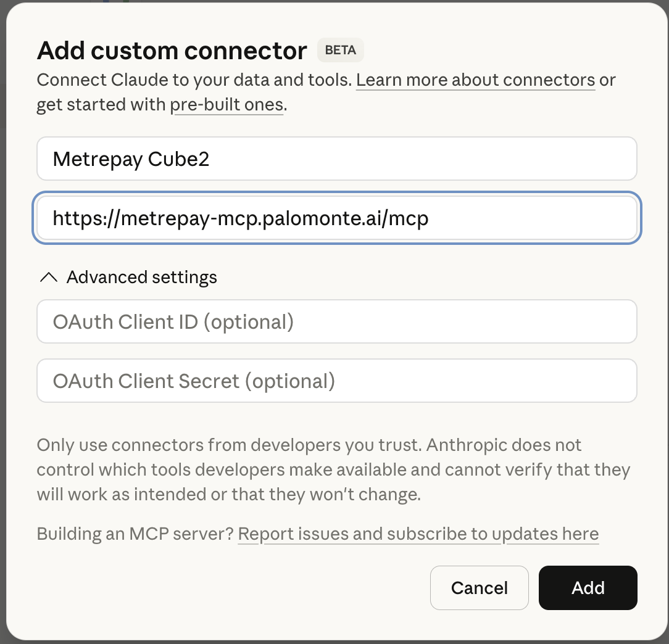This screenshot has height=644, width=669.
Task: Click inside the metrepay-mcp.palomonte.ai URL text
Action: point(241,218)
